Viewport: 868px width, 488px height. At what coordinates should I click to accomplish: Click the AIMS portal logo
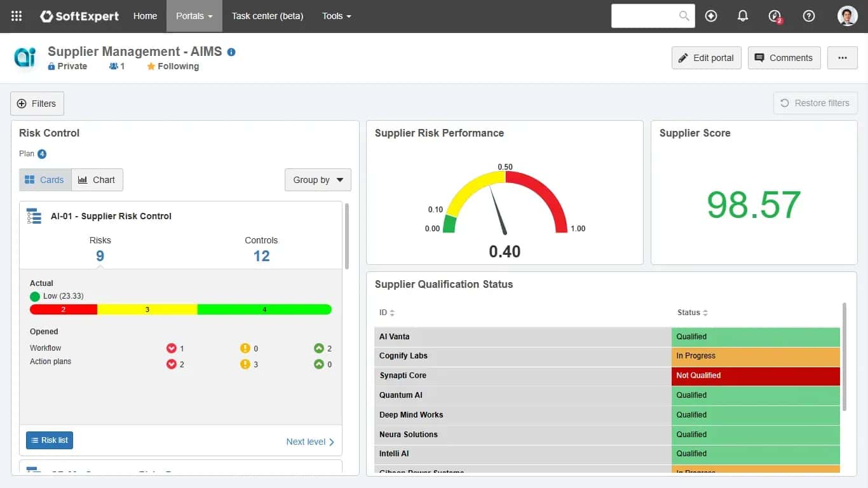pyautogui.click(x=25, y=58)
